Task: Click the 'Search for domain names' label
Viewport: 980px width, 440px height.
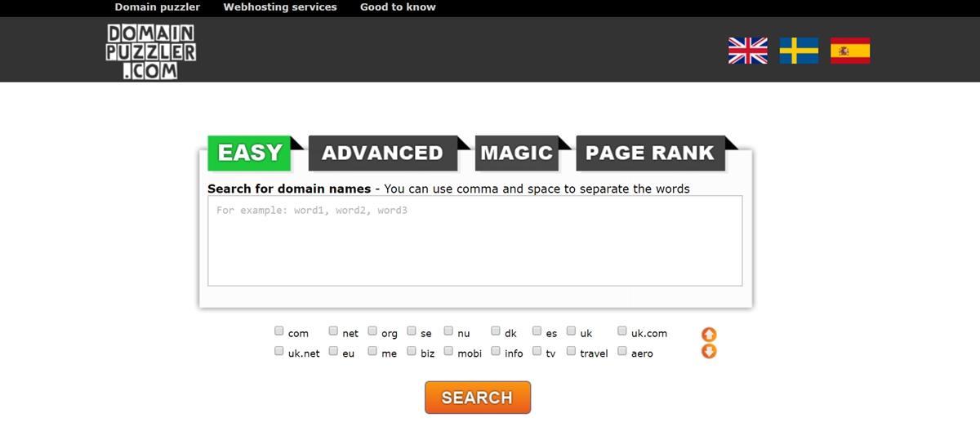Action: coord(289,189)
